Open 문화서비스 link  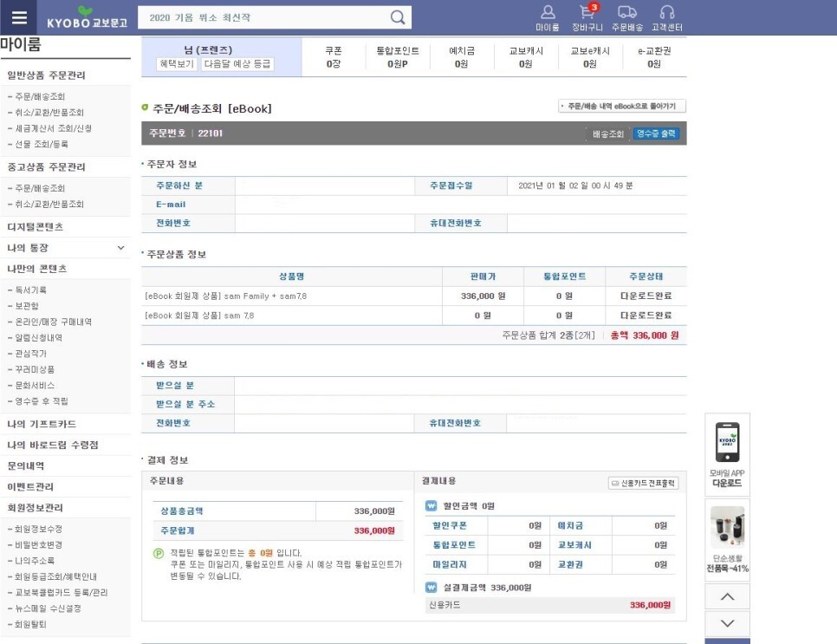(x=35, y=386)
